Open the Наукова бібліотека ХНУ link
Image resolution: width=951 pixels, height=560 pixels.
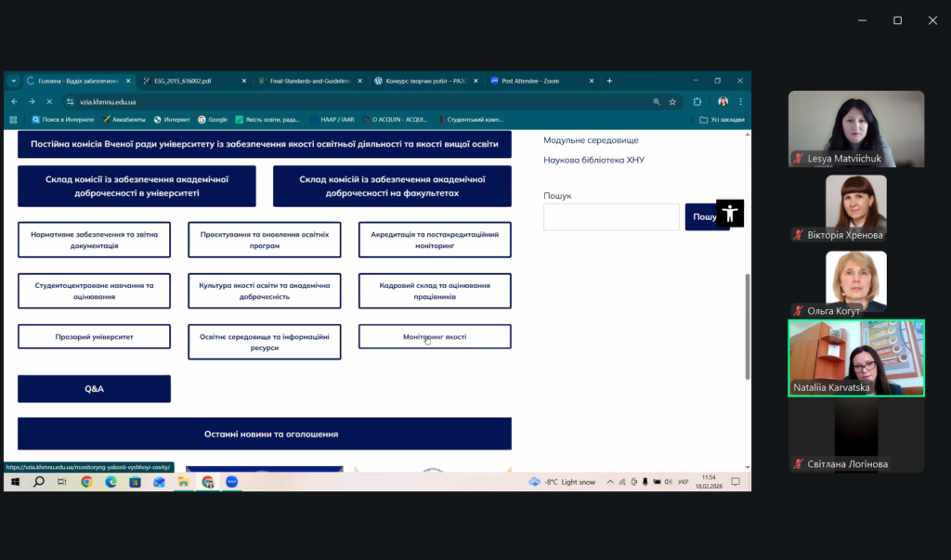593,160
